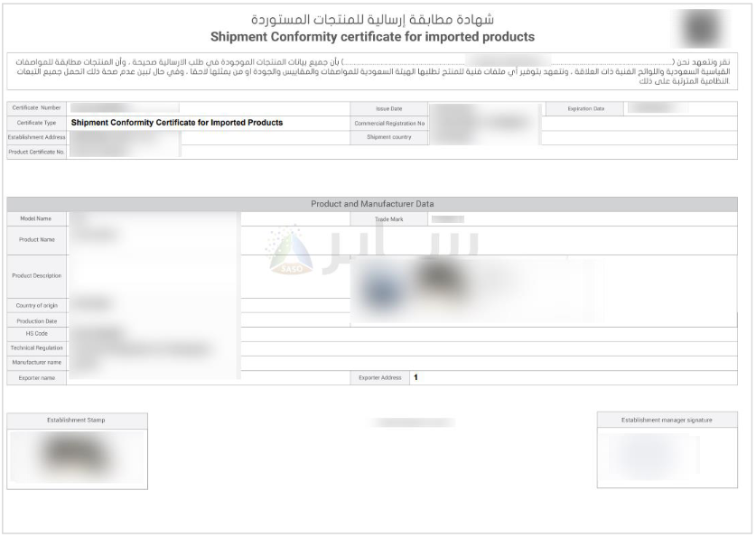Select the 'HS Code' label

pos(37,334)
